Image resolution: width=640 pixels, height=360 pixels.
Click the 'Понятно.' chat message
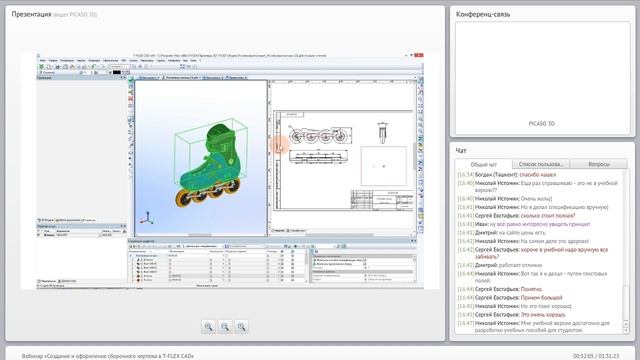(x=531, y=289)
